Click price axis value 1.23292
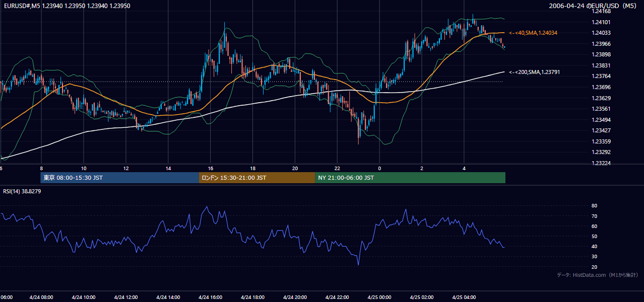The image size is (644, 302). point(601,152)
